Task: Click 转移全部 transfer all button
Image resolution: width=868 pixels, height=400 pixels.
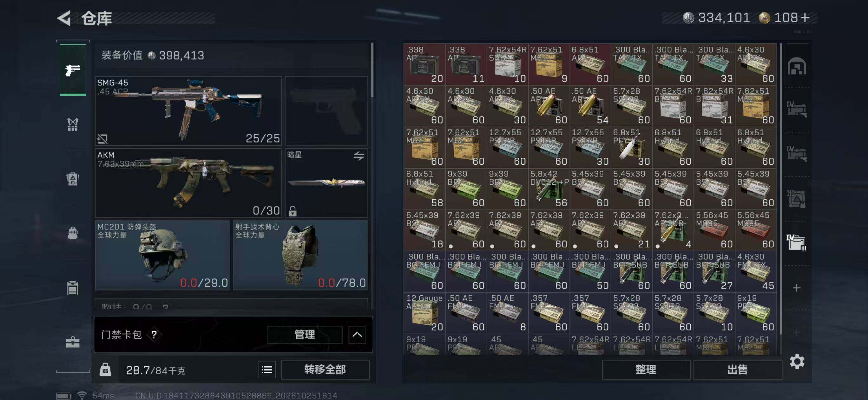Action: pos(325,369)
